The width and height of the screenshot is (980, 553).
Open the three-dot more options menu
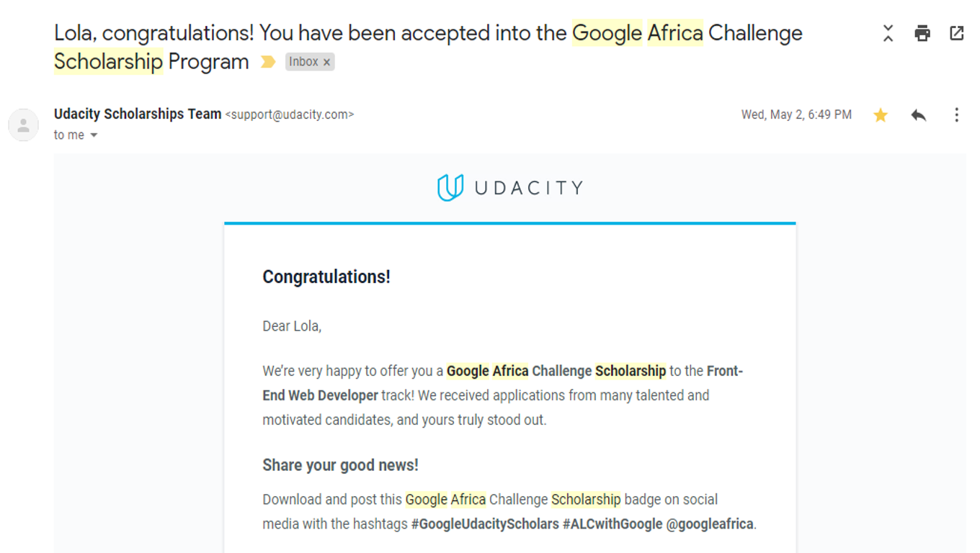point(957,115)
